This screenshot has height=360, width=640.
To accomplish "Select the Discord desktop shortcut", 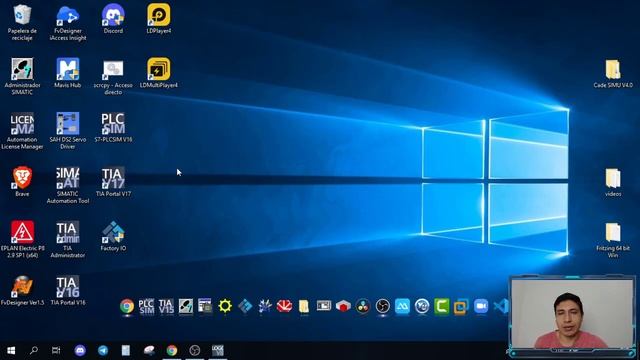I will 113,19.
